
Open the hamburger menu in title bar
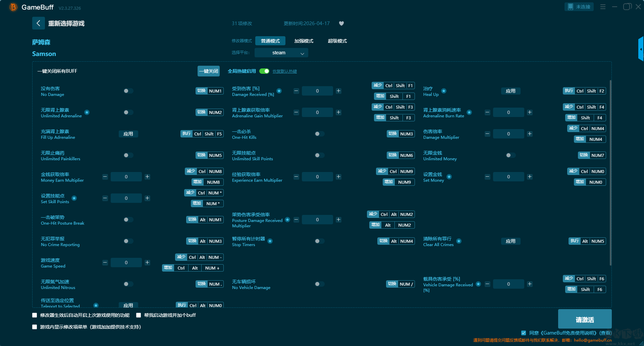click(x=603, y=7)
